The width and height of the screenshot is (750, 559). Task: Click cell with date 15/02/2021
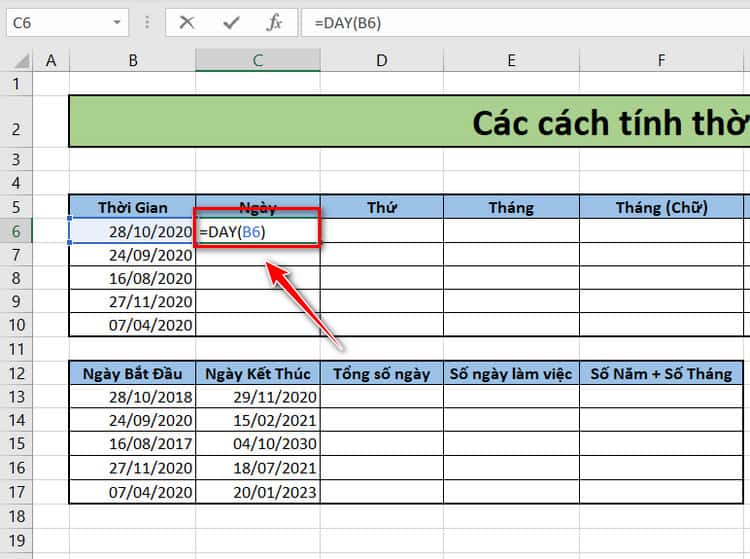(258, 420)
